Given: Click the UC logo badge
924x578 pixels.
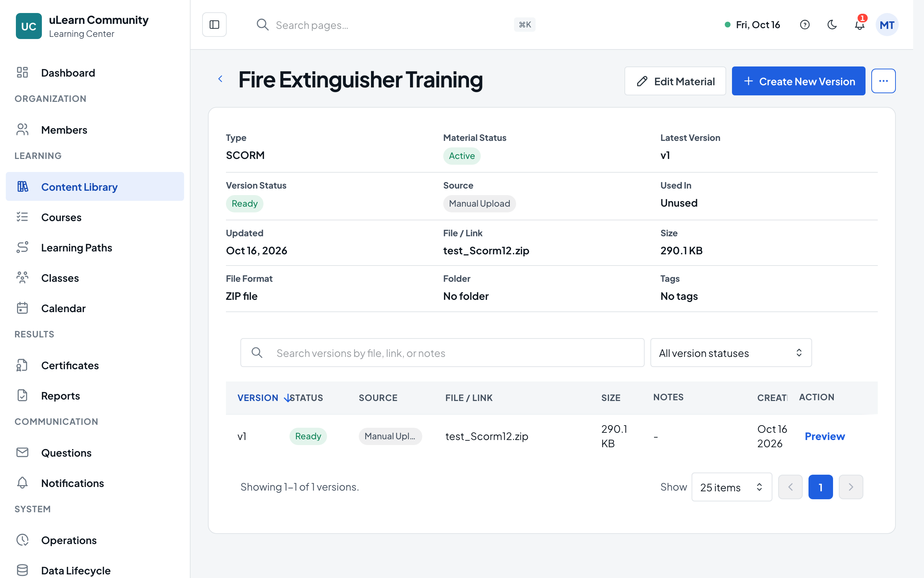Looking at the screenshot, I should click(29, 26).
